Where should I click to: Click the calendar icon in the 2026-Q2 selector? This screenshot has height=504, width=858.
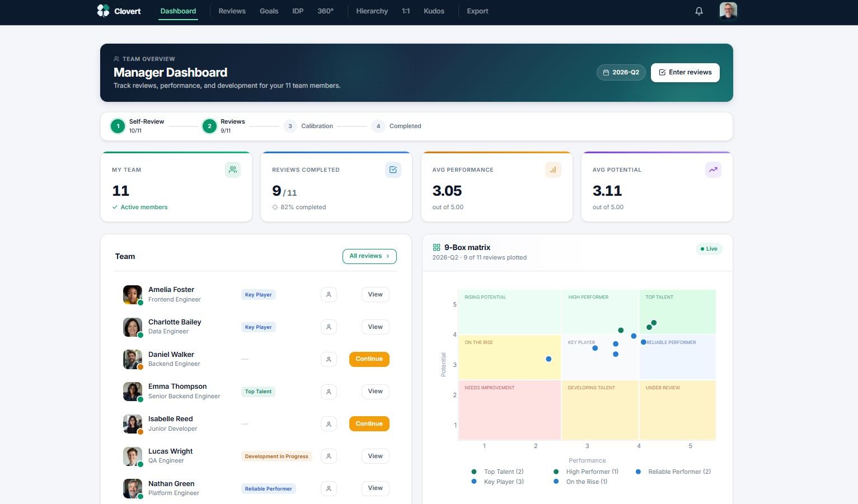(606, 72)
